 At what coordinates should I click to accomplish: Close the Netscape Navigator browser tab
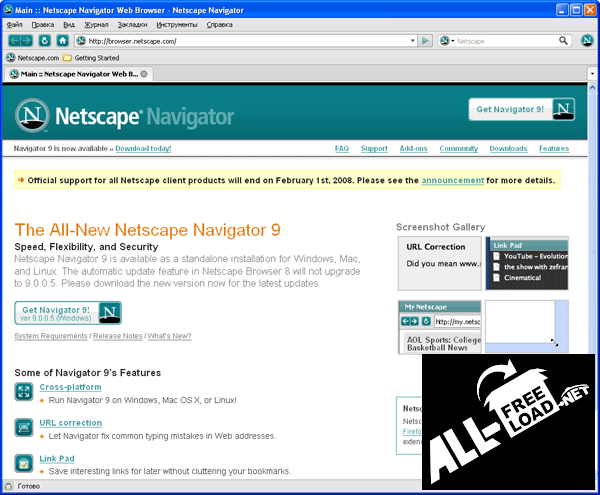pos(144,74)
